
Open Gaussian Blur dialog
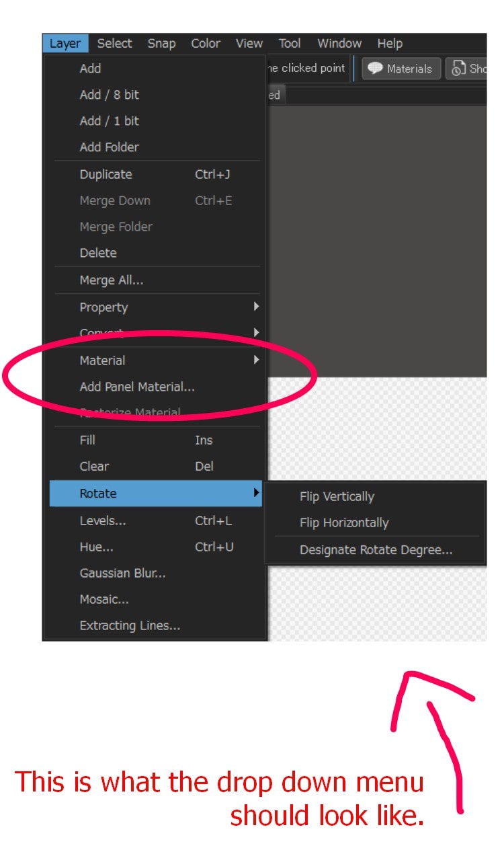pyautogui.click(x=122, y=573)
